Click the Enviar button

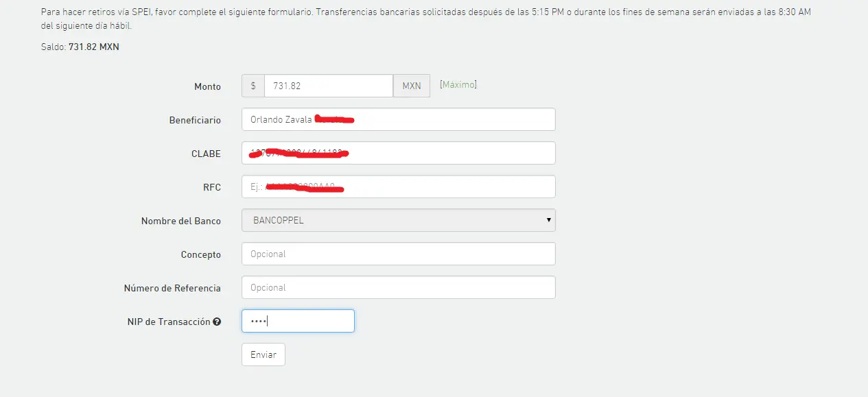pyautogui.click(x=263, y=354)
